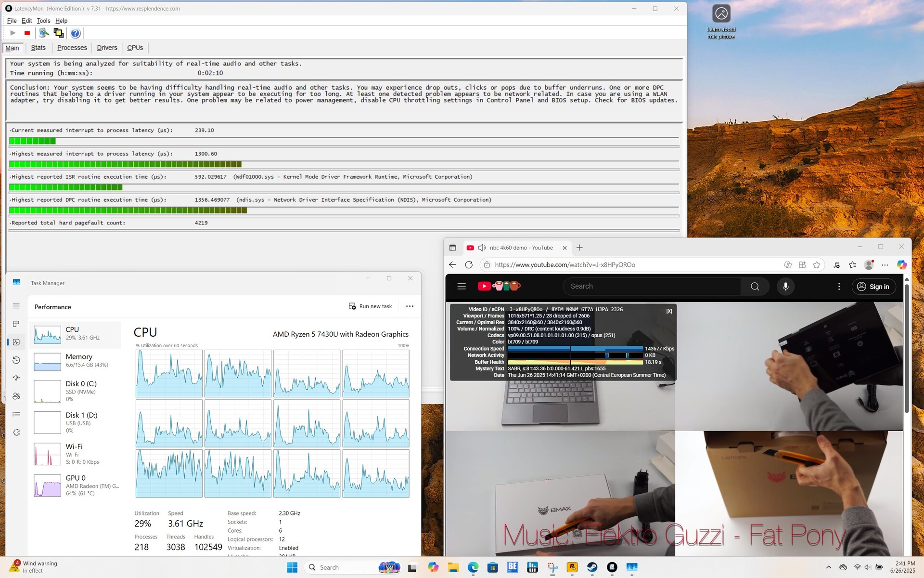Viewport: 924px width, 578px height.
Task: Show hidden system tray icons chevron
Action: [828, 567]
